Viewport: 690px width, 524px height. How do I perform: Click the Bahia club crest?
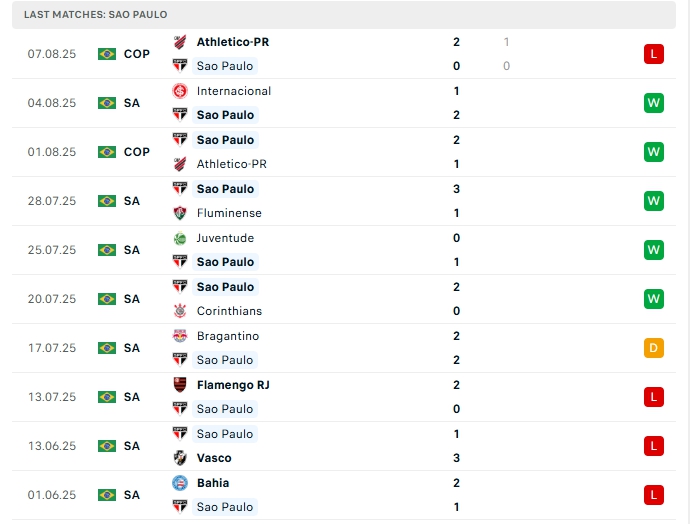(180, 483)
